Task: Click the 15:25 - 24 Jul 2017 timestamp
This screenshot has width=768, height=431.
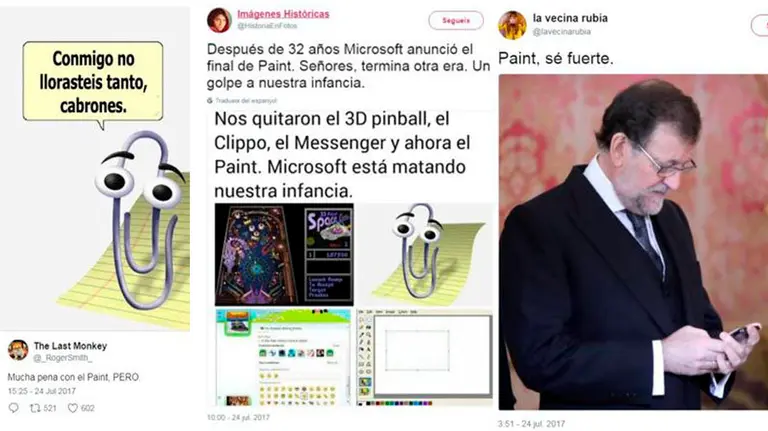Action: click(x=42, y=391)
